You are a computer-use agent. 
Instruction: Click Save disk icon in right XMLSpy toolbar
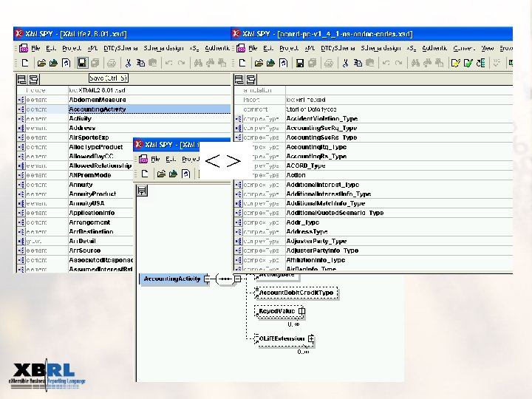[300, 63]
